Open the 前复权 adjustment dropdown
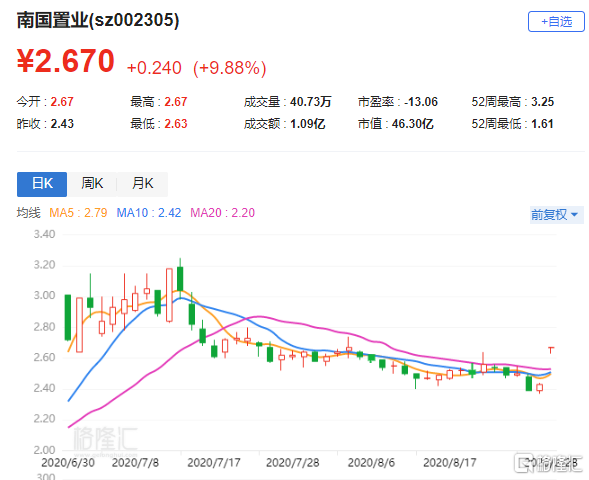Viewport: 589px width, 480px height. click(556, 215)
